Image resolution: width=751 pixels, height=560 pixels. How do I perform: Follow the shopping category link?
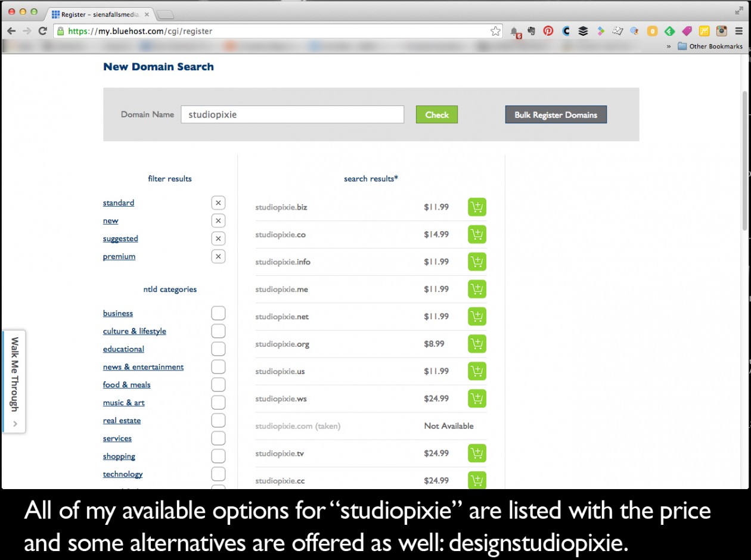coord(119,456)
